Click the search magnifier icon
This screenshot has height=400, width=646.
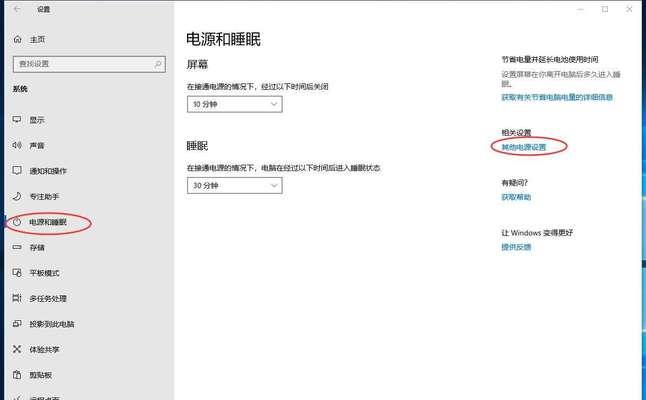click(158, 64)
